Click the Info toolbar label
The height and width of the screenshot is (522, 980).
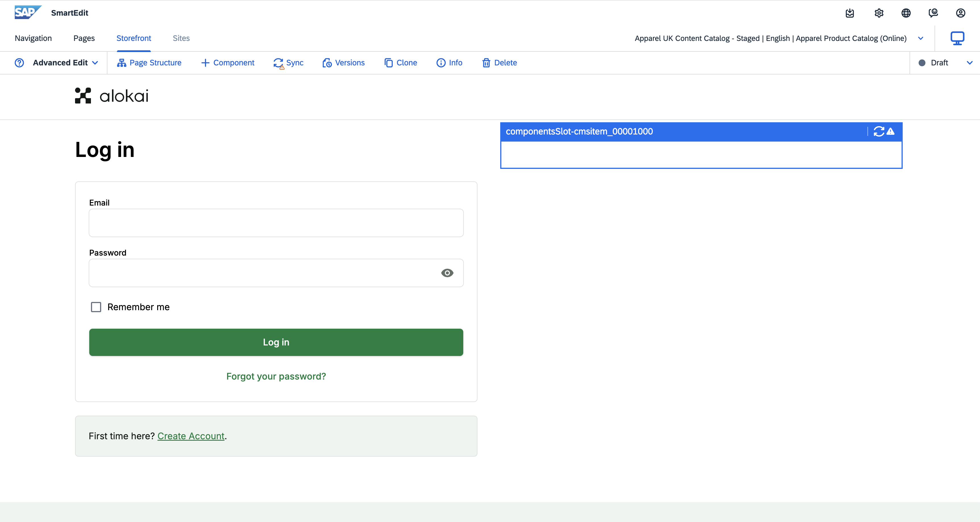(x=455, y=63)
